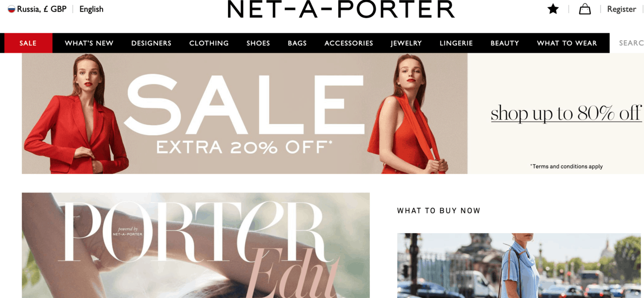644x298 pixels.
Task: Click the Register link
Action: click(x=621, y=9)
